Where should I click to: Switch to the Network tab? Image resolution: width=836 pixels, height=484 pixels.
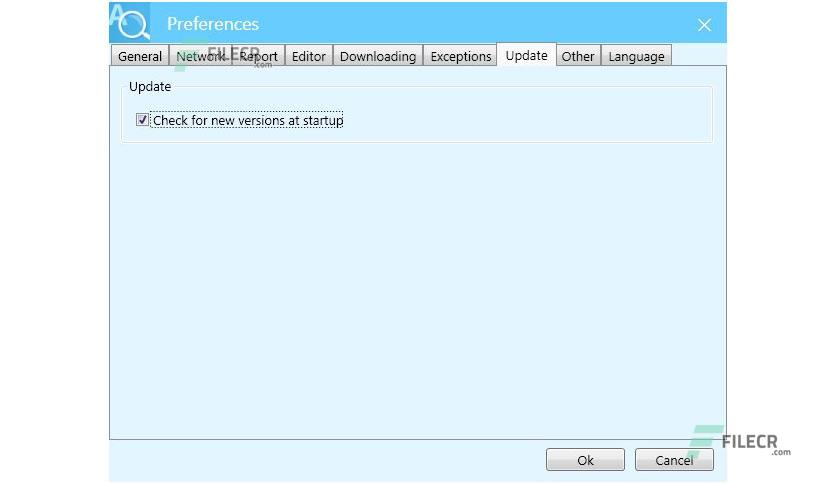pyautogui.click(x=200, y=56)
